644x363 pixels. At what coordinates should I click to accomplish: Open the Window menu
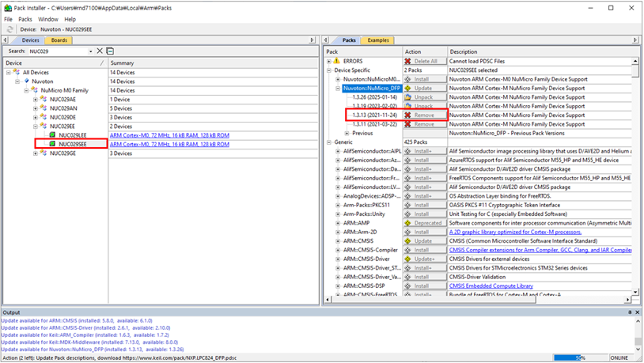(x=48, y=19)
